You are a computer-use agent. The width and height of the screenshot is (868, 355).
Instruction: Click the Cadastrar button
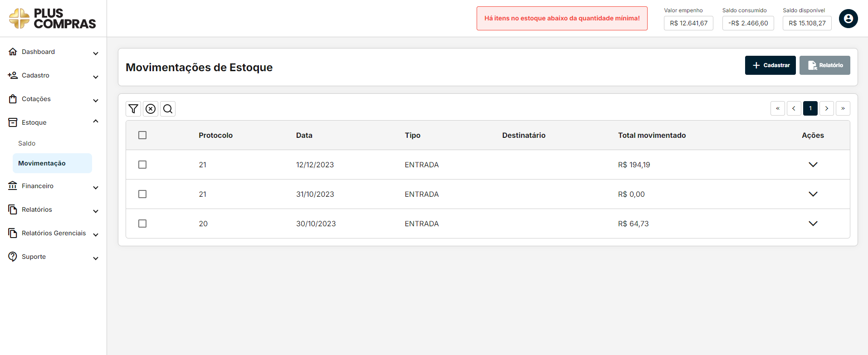click(x=770, y=65)
